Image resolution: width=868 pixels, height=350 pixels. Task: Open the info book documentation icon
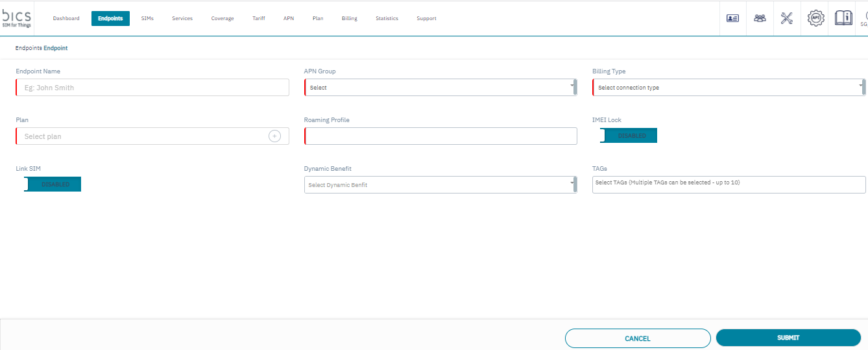pos(843,18)
